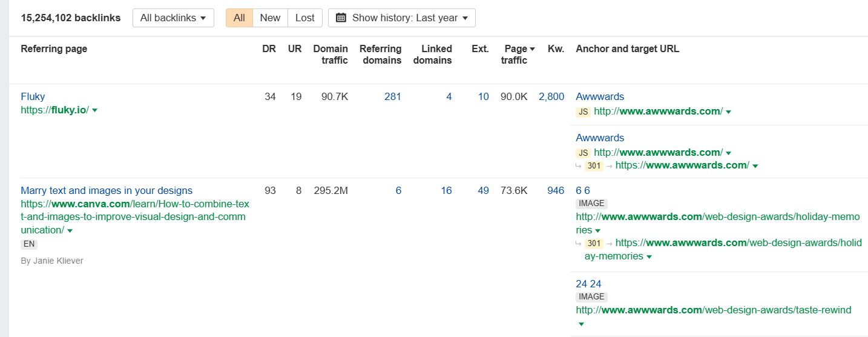Screen dimensions: 868x337
Task: Open 10 external links value for Fluky
Action: (x=483, y=96)
